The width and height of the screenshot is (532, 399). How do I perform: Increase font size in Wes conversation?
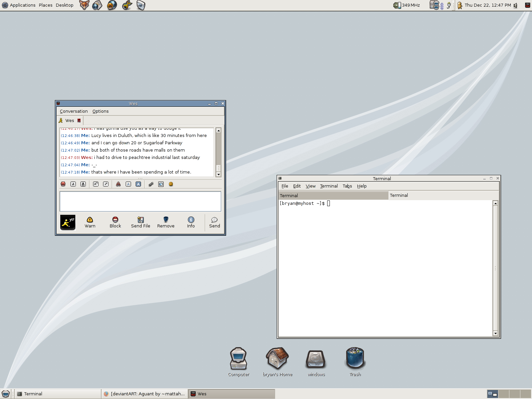point(96,184)
